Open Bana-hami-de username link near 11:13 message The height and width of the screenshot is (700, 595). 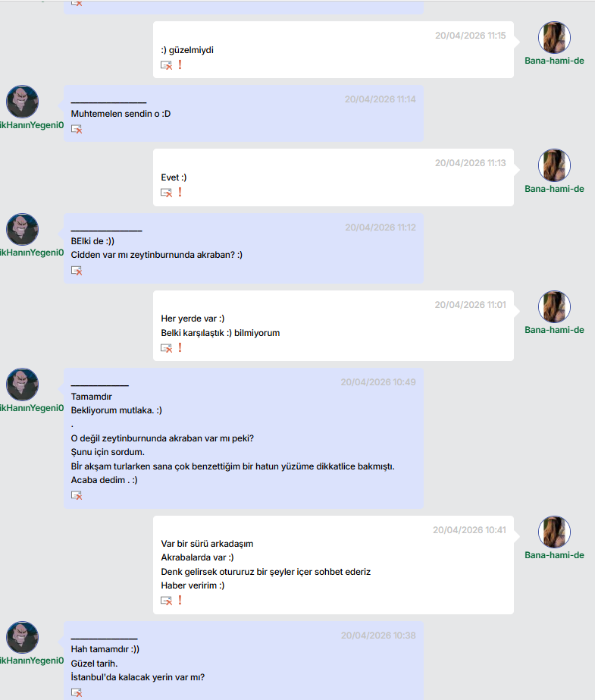coord(554,189)
